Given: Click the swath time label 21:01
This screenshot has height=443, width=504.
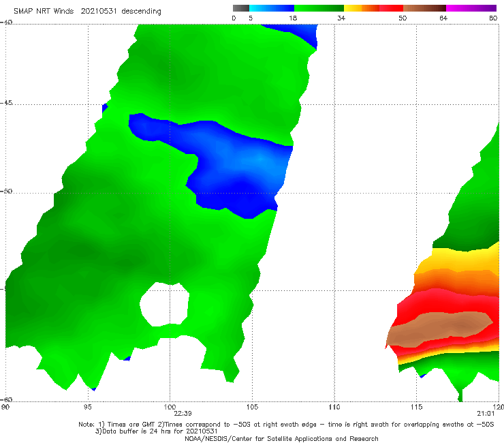Looking at the screenshot, I should coord(486,414).
